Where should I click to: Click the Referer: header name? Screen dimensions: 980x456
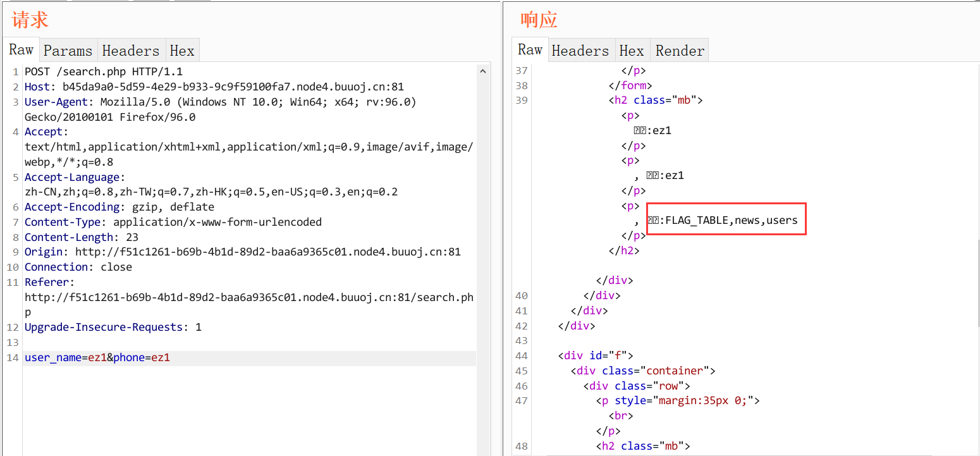(50, 282)
